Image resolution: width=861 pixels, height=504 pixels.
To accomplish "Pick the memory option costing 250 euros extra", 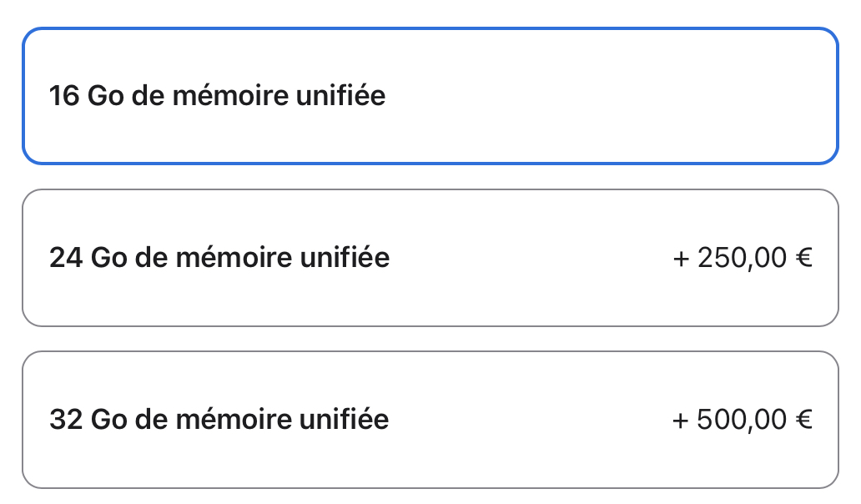I will point(430,258).
